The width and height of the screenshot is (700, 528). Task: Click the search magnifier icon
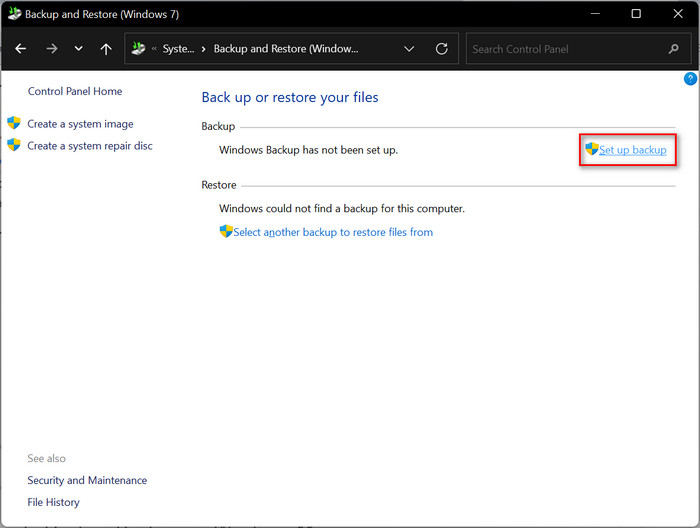[674, 49]
